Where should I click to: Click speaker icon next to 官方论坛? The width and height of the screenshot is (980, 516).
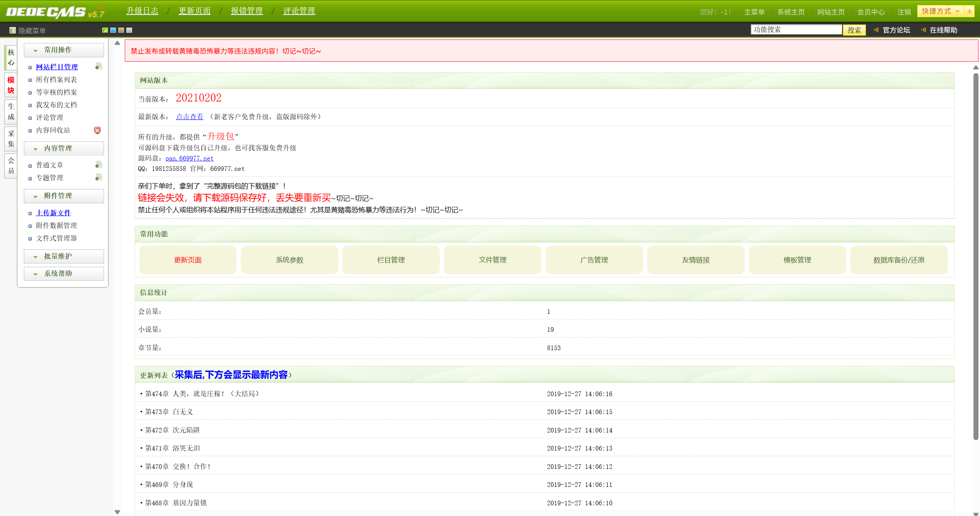(x=875, y=30)
